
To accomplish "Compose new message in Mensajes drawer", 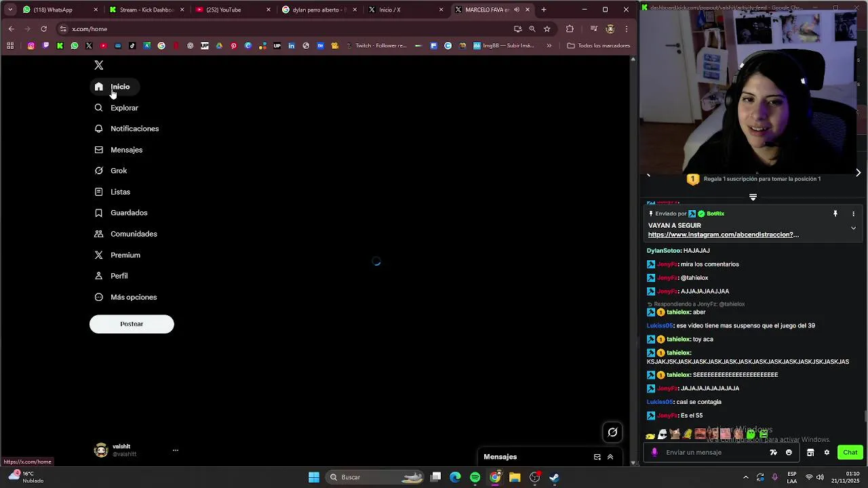I will 597,457.
